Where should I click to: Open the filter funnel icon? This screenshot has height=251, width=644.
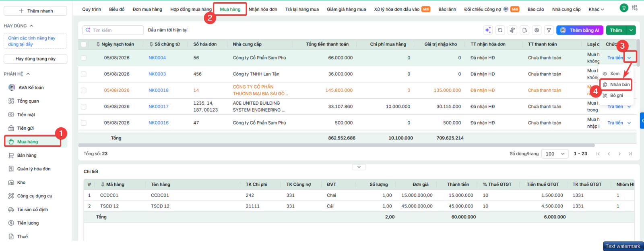pos(549,30)
